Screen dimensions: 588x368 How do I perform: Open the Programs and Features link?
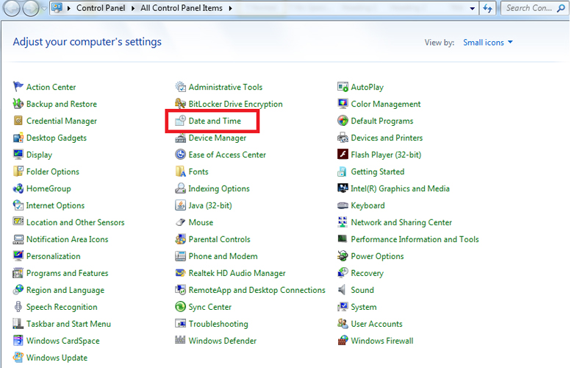pyautogui.click(x=67, y=273)
